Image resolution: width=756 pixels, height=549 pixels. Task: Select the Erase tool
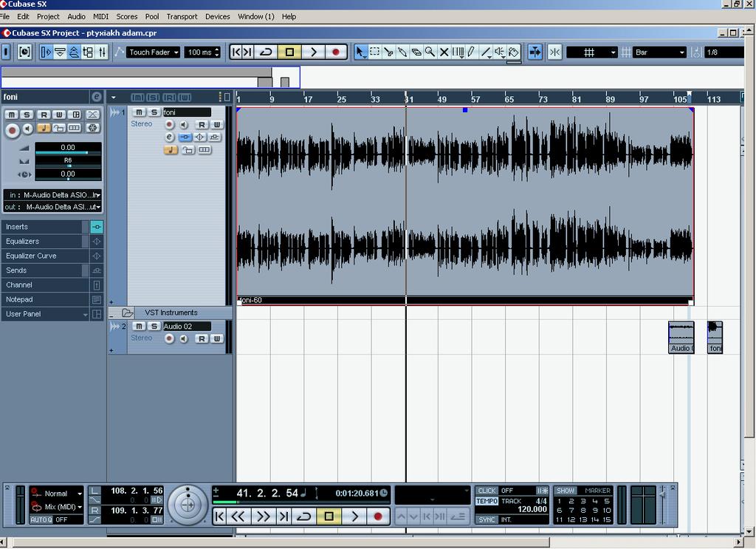click(416, 52)
